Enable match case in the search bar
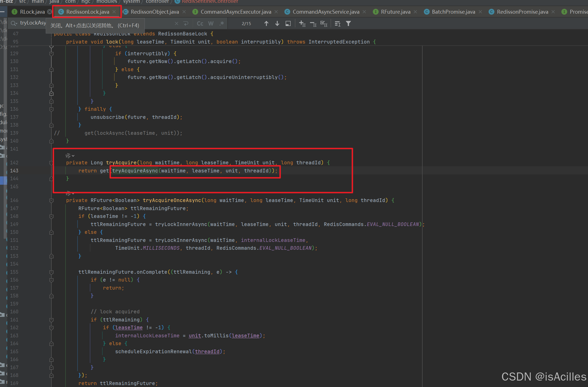 [200, 23]
